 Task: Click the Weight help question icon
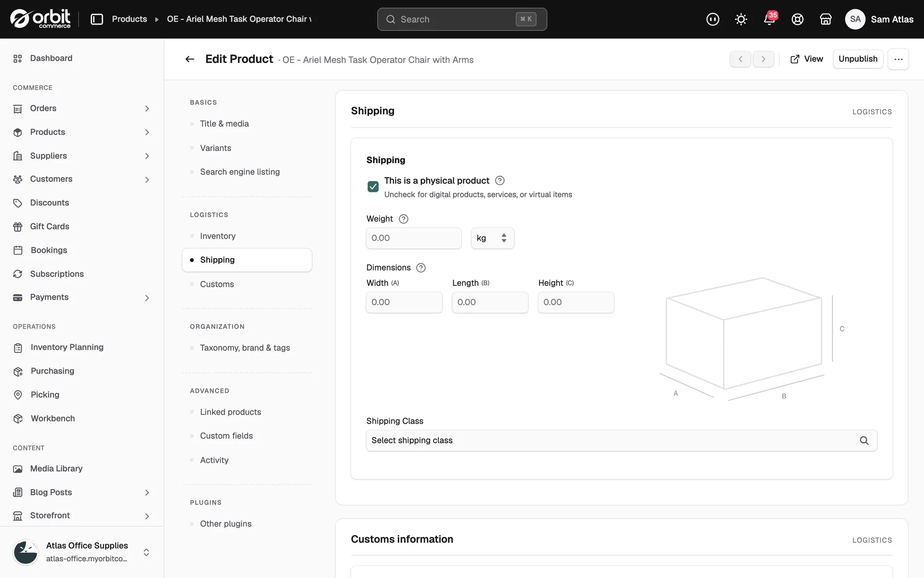pos(403,219)
